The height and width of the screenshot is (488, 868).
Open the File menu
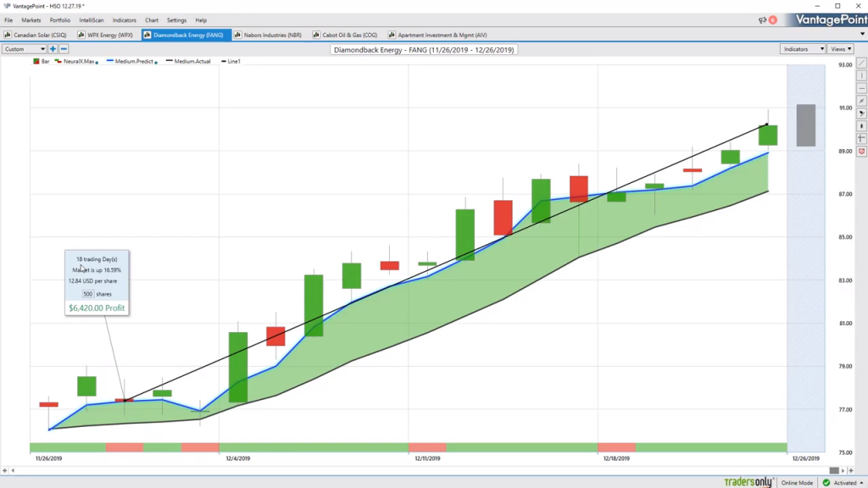coord(8,20)
